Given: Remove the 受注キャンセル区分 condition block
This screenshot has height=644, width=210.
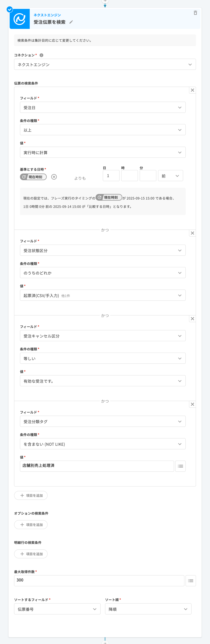Looking at the screenshot, I should tap(192, 318).
